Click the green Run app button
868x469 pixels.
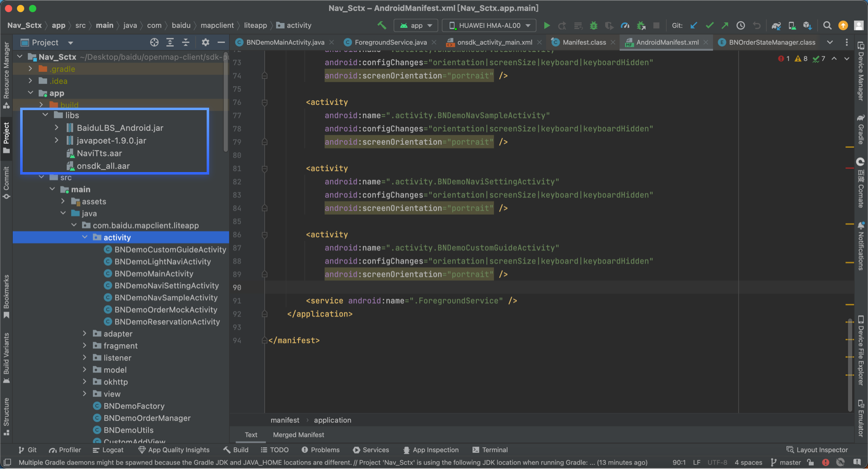(x=546, y=26)
